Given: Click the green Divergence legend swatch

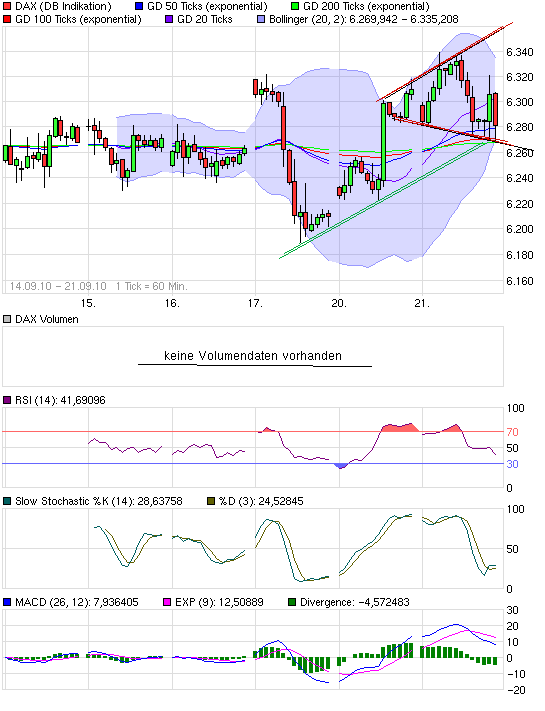Looking at the screenshot, I should tap(292, 602).
